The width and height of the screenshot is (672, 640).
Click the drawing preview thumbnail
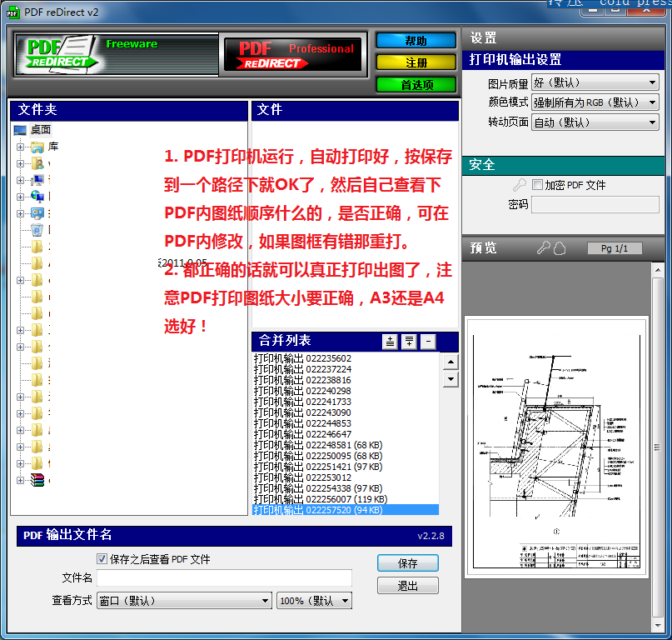(556, 447)
